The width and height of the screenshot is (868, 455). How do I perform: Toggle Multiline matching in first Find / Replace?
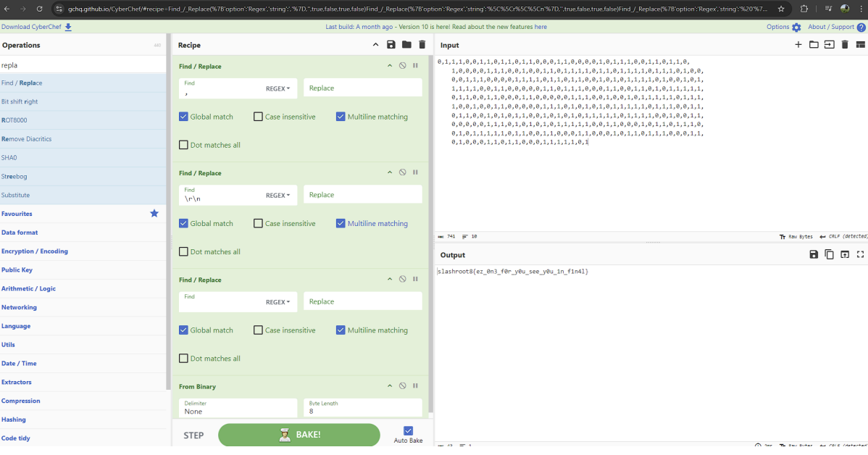341,117
